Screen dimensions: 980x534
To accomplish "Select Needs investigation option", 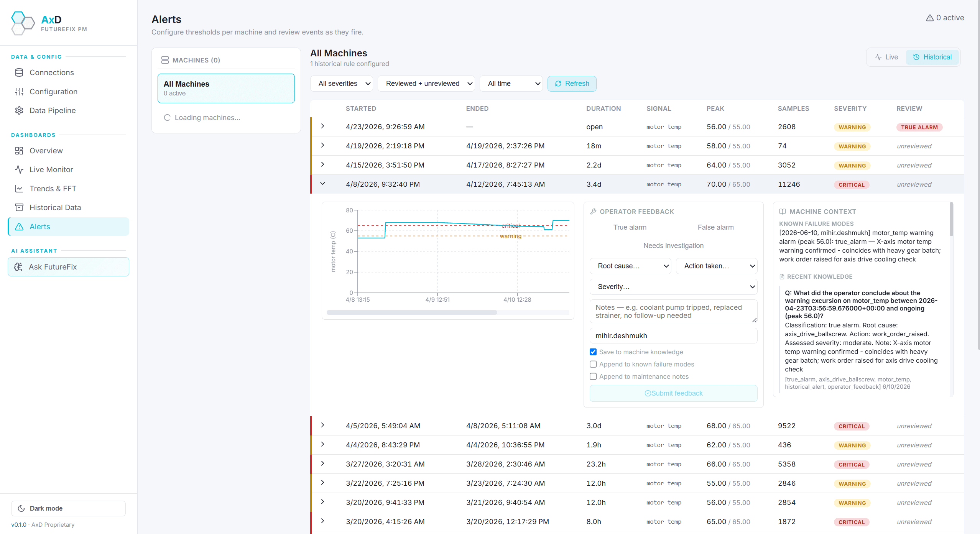I will (x=673, y=246).
